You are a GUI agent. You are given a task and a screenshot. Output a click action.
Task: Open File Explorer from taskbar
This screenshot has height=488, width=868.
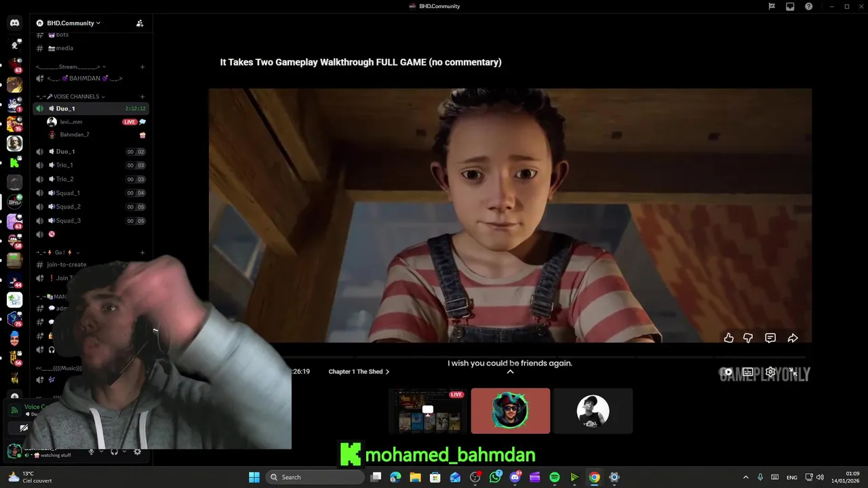(x=415, y=477)
